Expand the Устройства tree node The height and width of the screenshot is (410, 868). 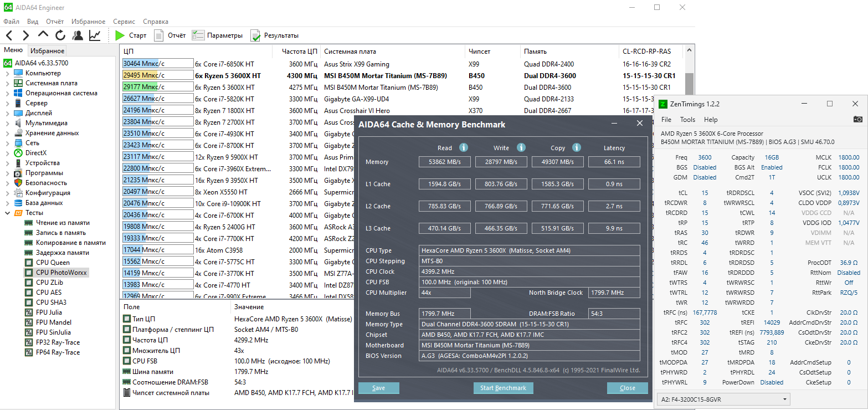coord(7,163)
